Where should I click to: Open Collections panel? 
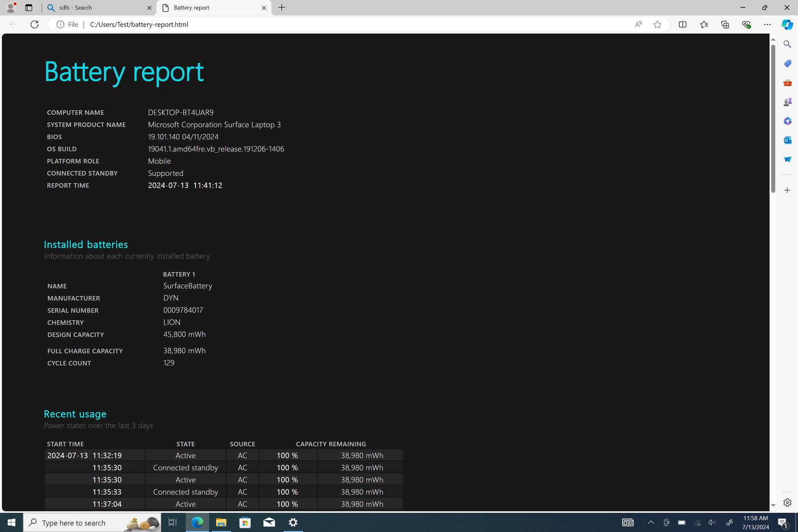click(x=725, y=25)
